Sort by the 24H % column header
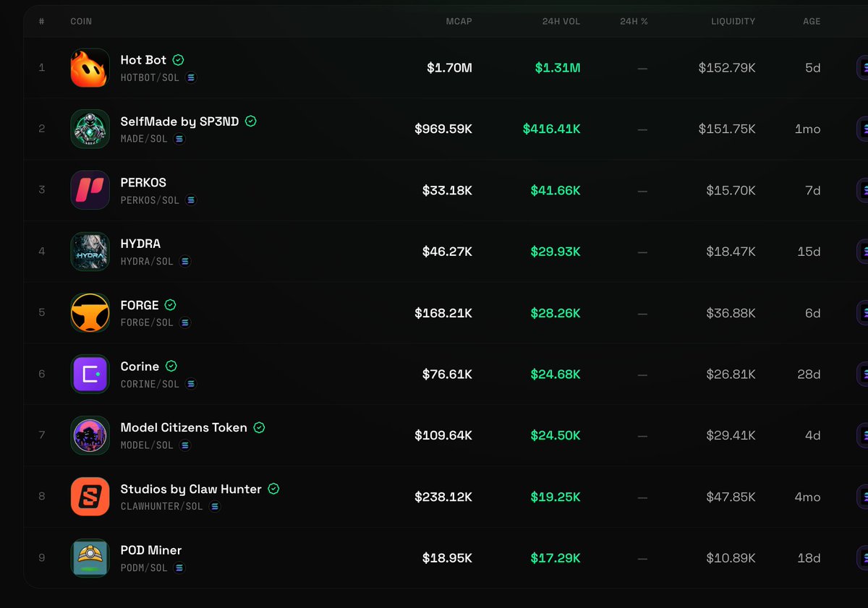 pos(634,22)
